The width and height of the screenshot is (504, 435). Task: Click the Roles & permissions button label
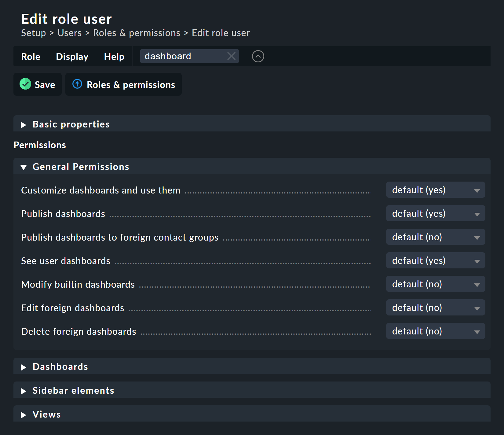(x=131, y=85)
